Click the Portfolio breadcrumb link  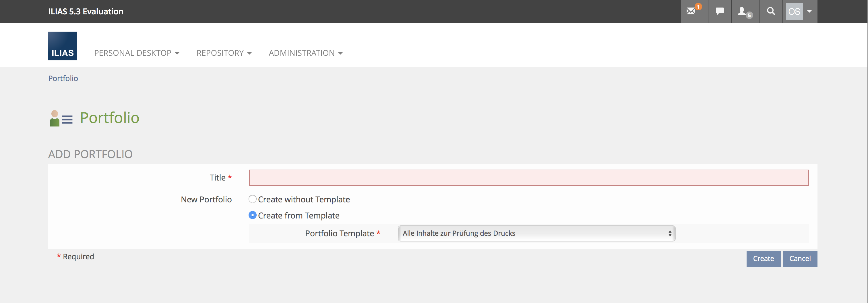click(63, 78)
